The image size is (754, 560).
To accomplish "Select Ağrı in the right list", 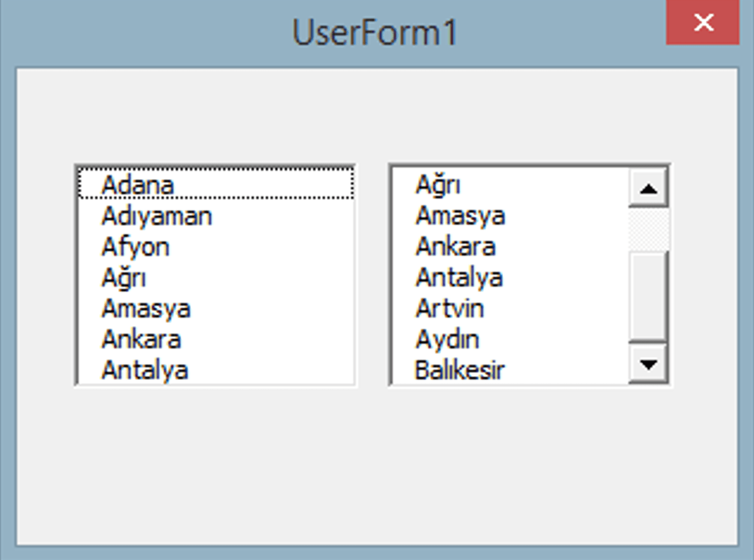I will click(511, 184).
